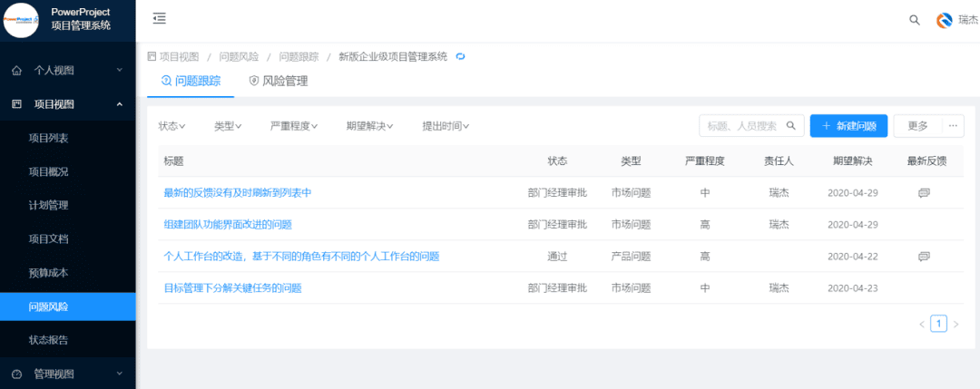Click the 2020-04-23 date cell

[x=853, y=288]
